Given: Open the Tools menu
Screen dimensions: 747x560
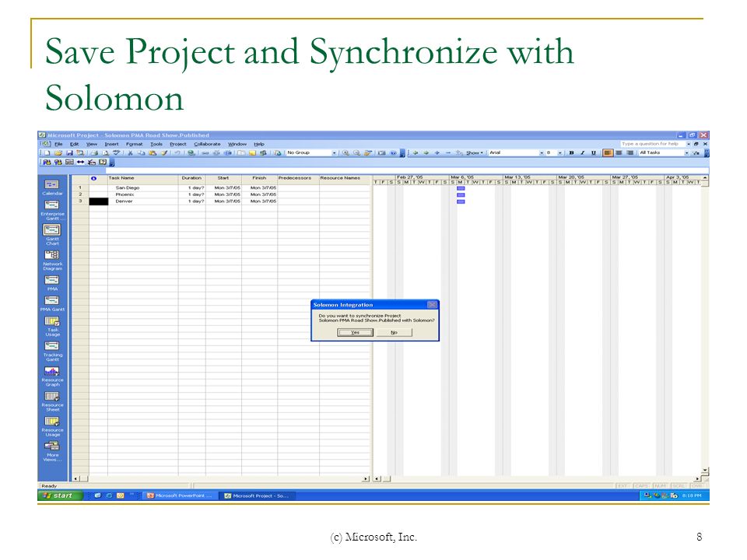Looking at the screenshot, I should coord(156,144).
